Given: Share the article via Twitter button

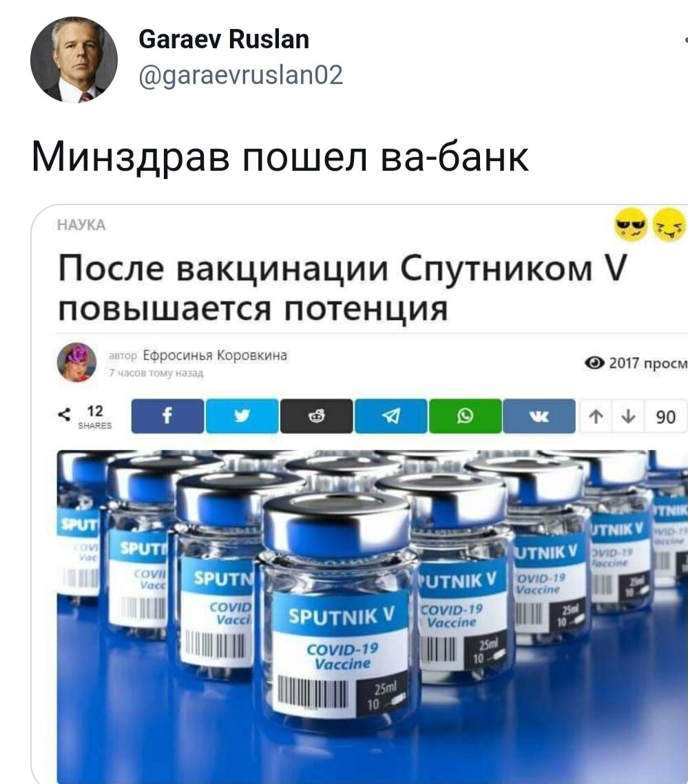Looking at the screenshot, I should tap(242, 416).
